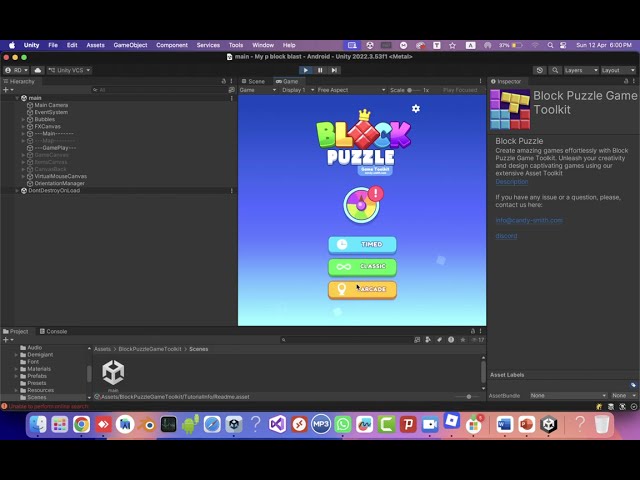The width and height of the screenshot is (640, 480).
Task: Click the error icon in status bar
Action: [4, 406]
